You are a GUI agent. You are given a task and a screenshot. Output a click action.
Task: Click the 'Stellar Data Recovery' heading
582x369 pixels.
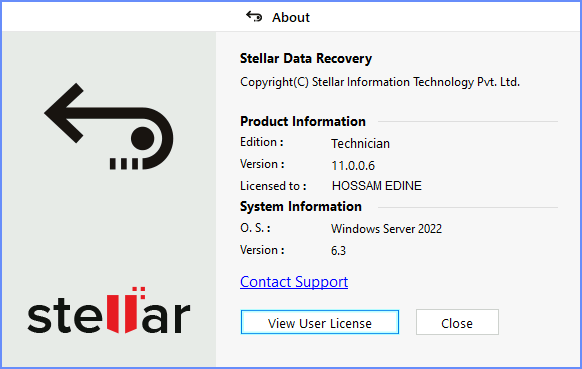(306, 59)
